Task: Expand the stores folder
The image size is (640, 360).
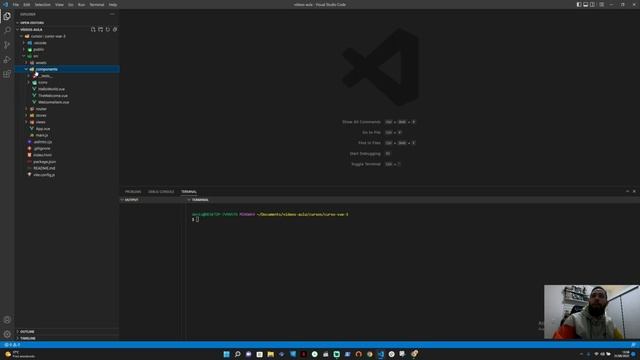Action: pos(41,116)
